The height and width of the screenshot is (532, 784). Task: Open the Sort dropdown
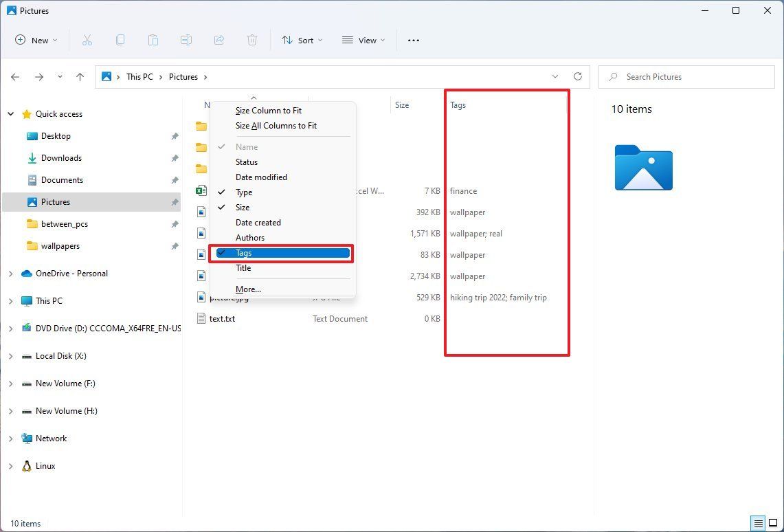(302, 40)
